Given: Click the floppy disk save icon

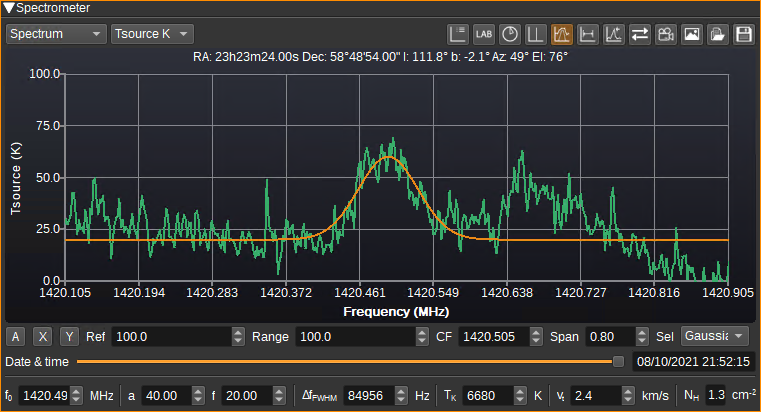Looking at the screenshot, I should point(744,34).
